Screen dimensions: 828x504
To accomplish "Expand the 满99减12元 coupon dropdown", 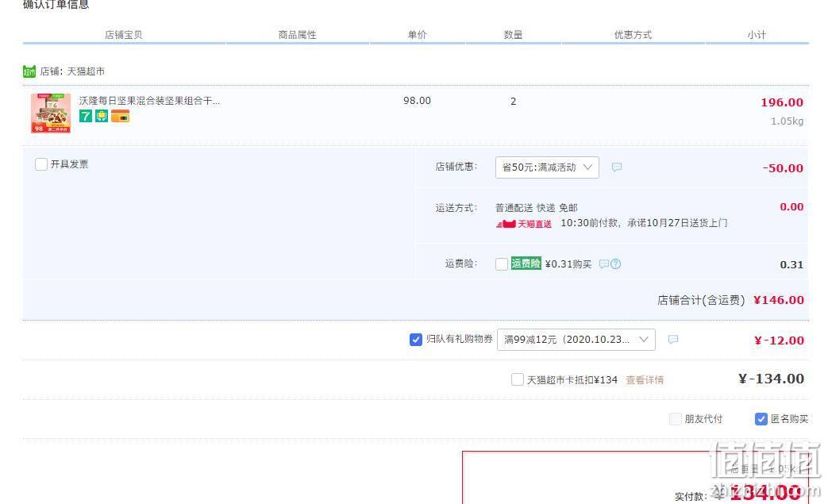I will pyautogui.click(x=576, y=340).
